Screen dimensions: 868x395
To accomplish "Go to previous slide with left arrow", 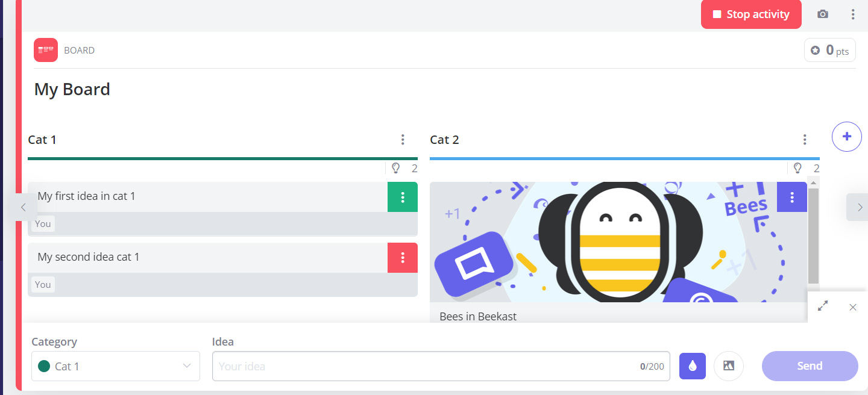I will [24, 207].
